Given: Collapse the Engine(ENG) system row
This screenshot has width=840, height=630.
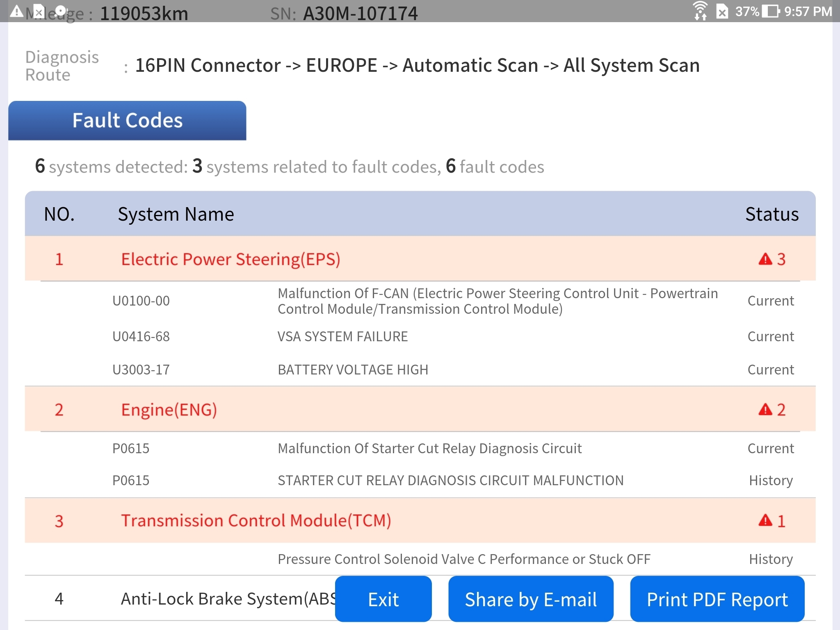Looking at the screenshot, I should pyautogui.click(x=169, y=409).
